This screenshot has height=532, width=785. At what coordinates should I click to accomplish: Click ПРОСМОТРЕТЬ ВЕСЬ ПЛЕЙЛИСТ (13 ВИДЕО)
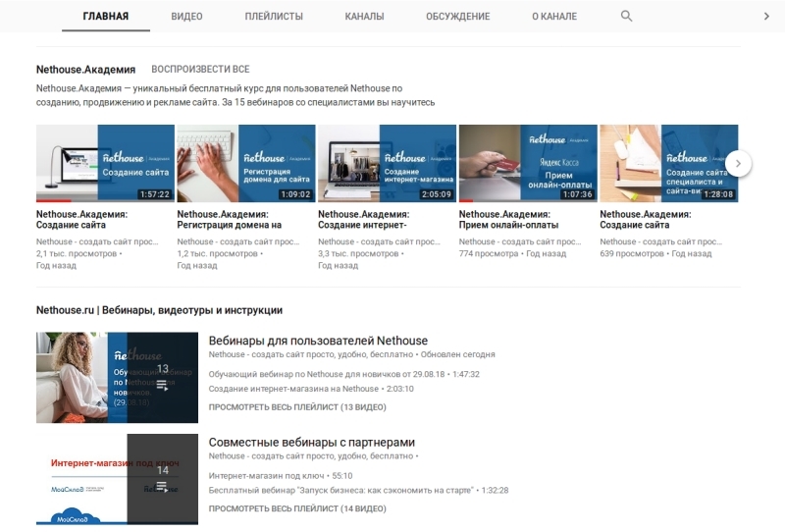pos(297,406)
